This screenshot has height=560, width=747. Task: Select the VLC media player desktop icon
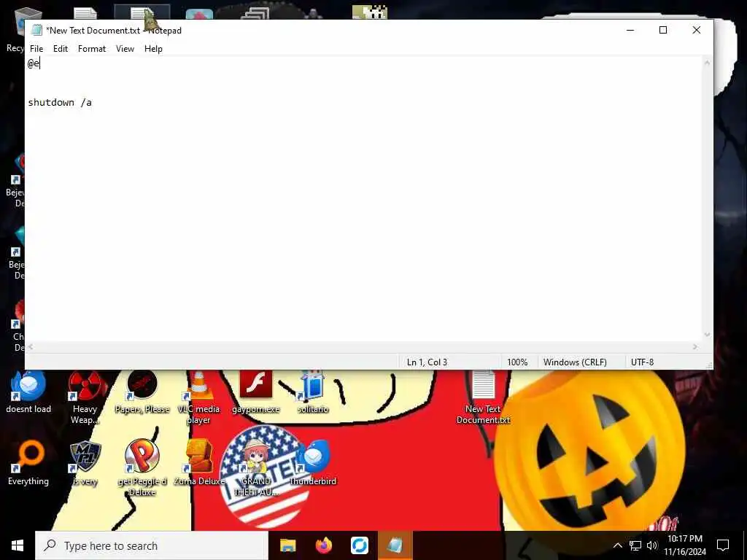pyautogui.click(x=198, y=397)
